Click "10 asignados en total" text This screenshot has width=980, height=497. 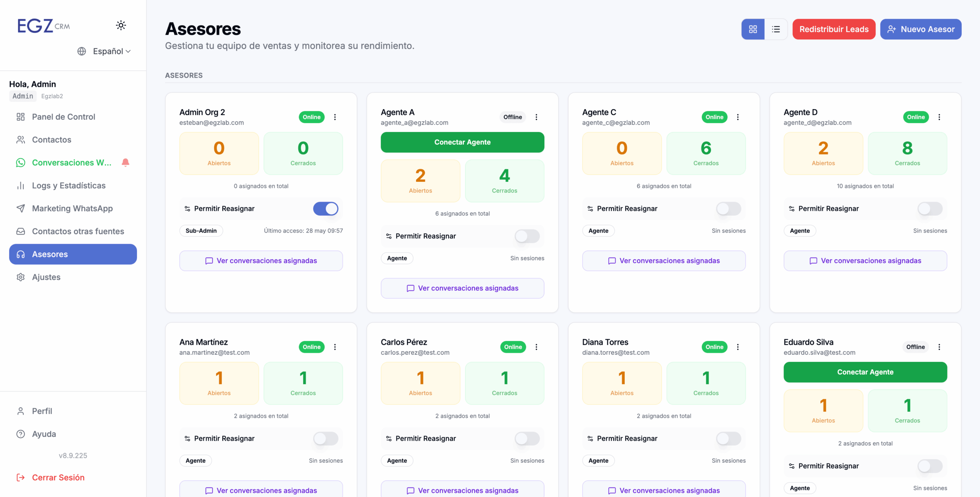coord(865,186)
